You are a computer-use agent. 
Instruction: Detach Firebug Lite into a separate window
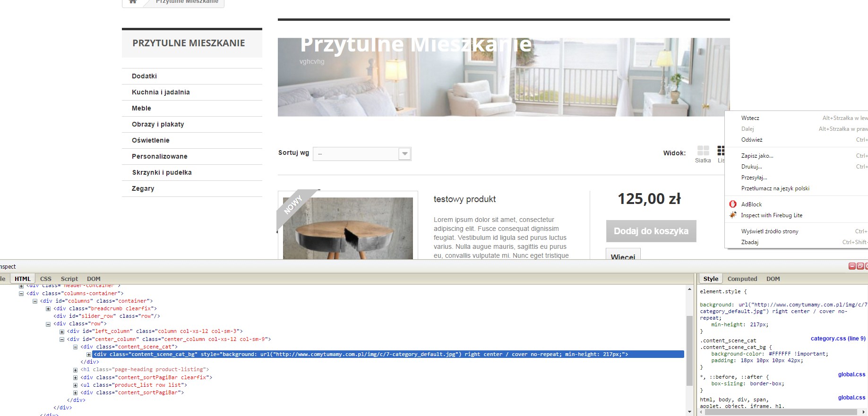[860, 266]
